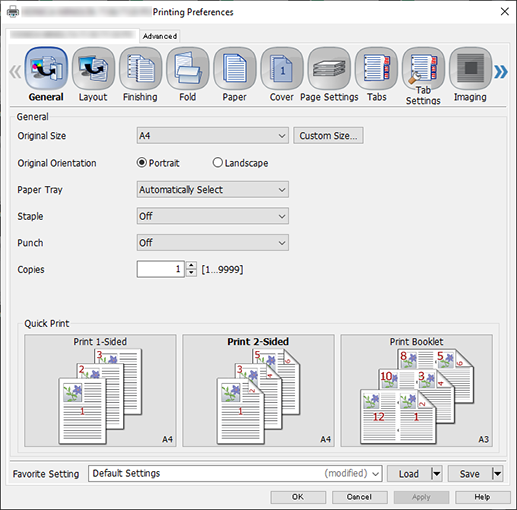Select Landscape orientation radio button
517x510 pixels.
point(217,163)
